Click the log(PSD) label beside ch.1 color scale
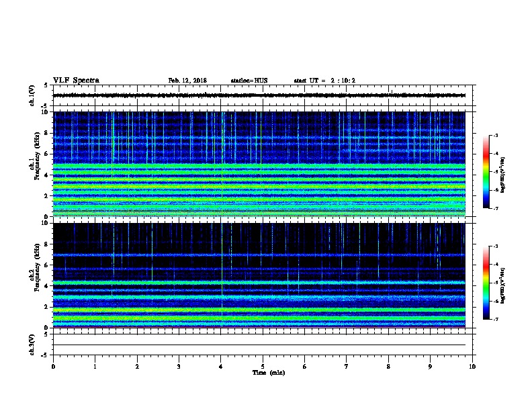Image resolution: width=532 pixels, height=411 pixels. coord(502,175)
